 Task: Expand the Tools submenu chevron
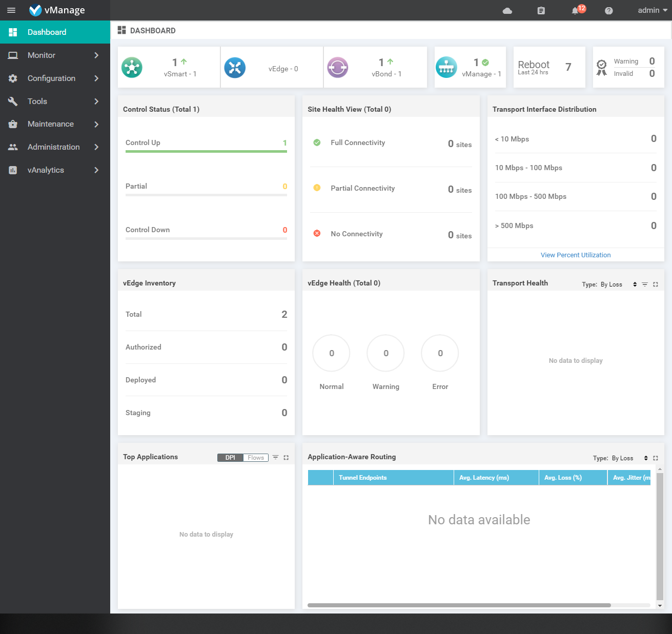pos(96,101)
